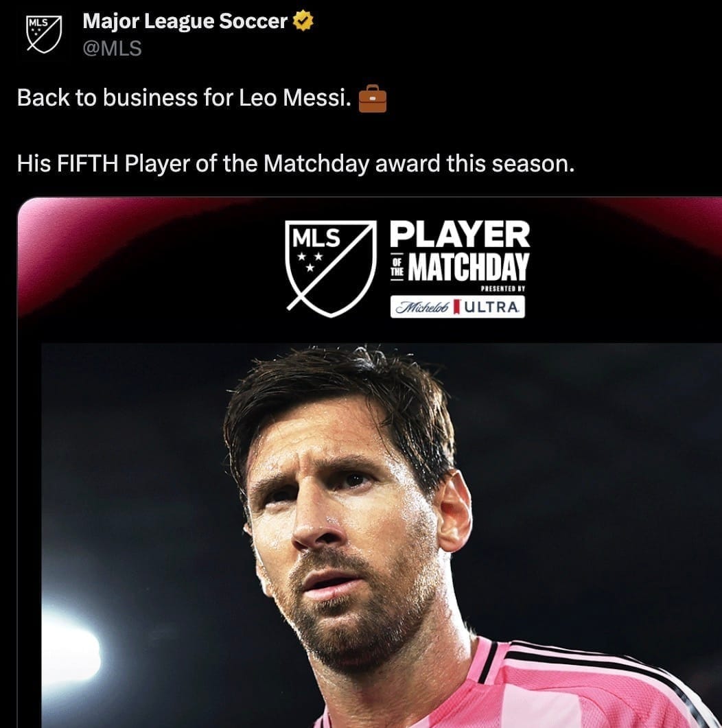Click the gold verified badge
Screen dimensions: 722x728
[x=303, y=21]
